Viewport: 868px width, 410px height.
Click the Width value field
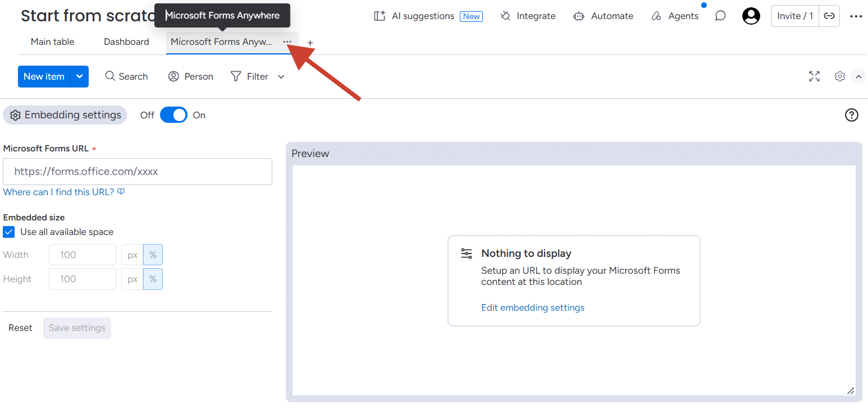coord(83,255)
